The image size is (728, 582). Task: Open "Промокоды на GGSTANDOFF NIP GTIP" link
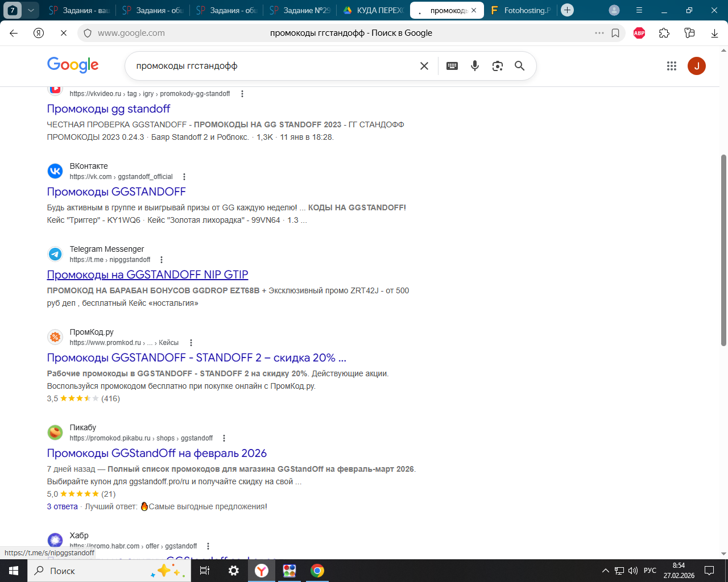[148, 275]
